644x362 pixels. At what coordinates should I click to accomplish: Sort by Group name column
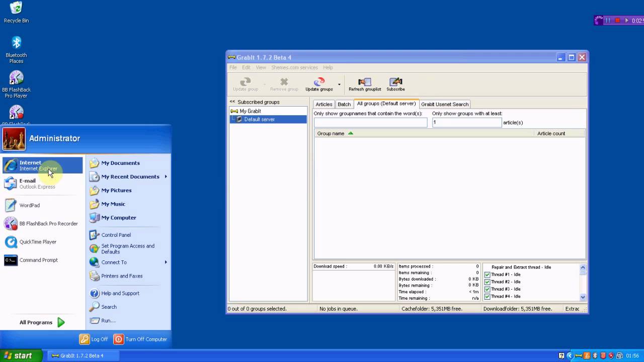click(424, 133)
